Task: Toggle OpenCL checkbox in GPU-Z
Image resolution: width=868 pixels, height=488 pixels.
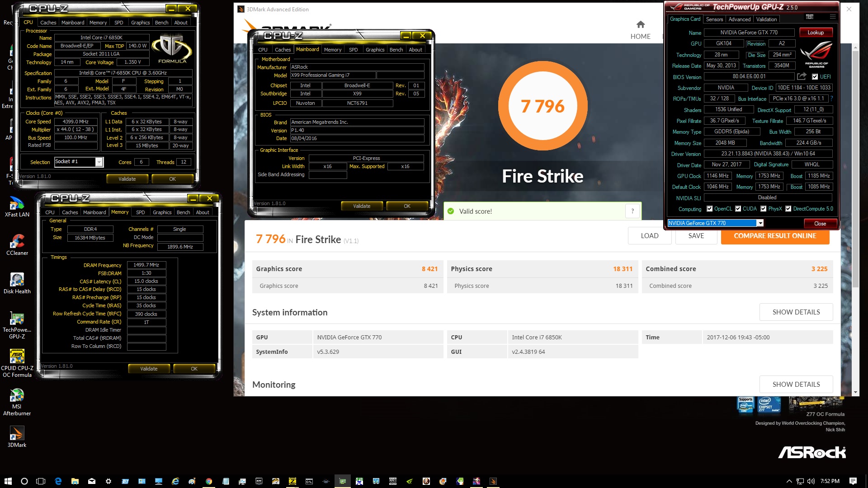Action: [709, 209]
